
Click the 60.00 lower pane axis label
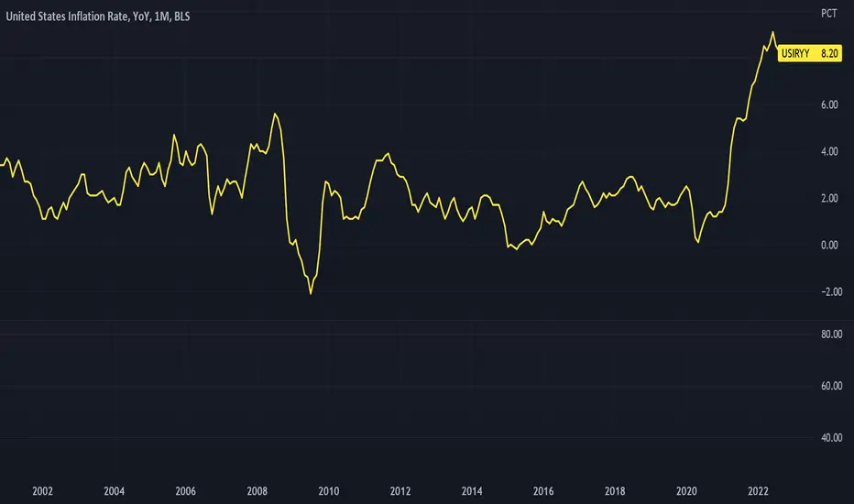831,386
